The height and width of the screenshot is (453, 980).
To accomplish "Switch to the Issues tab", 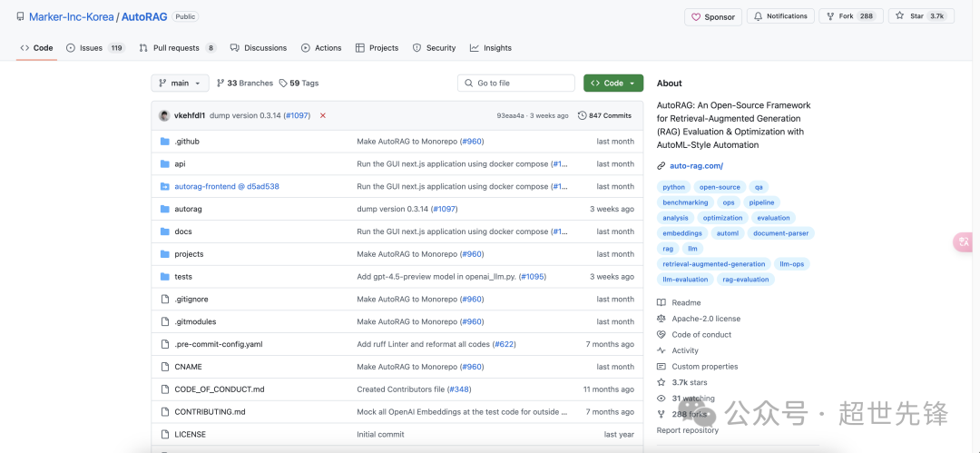I will (x=95, y=48).
